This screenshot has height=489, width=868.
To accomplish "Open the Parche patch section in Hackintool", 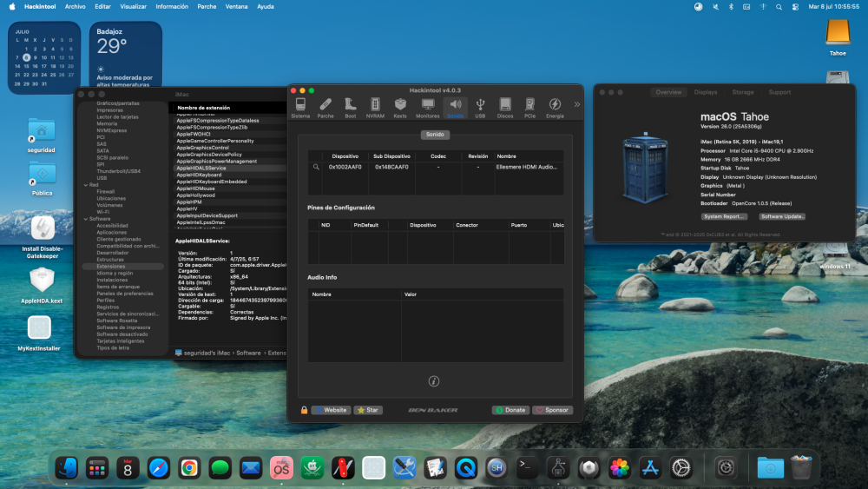I will point(325,108).
